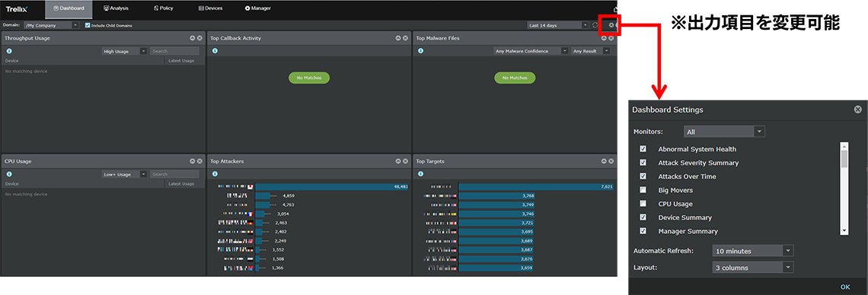Uncheck Attack Severity Summary monitor
The image size is (868, 295).
[x=643, y=163]
